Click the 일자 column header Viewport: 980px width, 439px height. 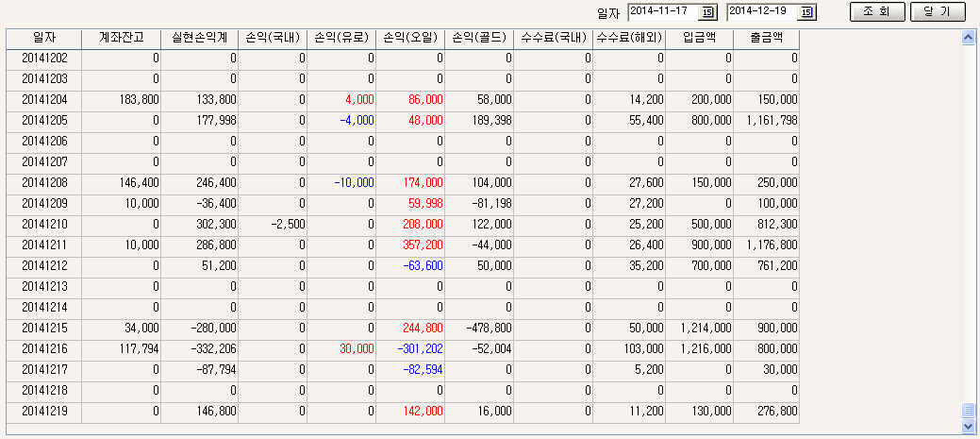click(43, 39)
